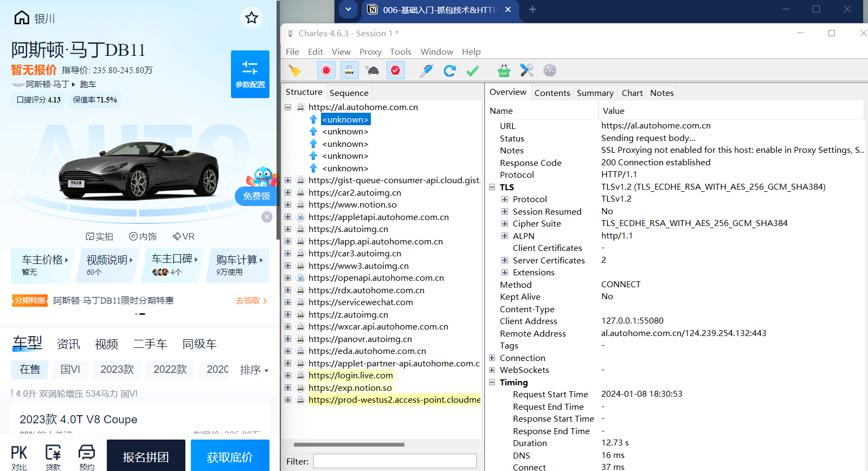Open the Proxy menu

coord(370,51)
